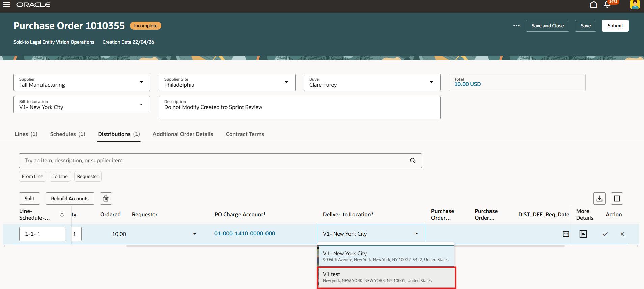Click the Line-Schedule 1-1-1 field
644x289 pixels.
pos(42,234)
